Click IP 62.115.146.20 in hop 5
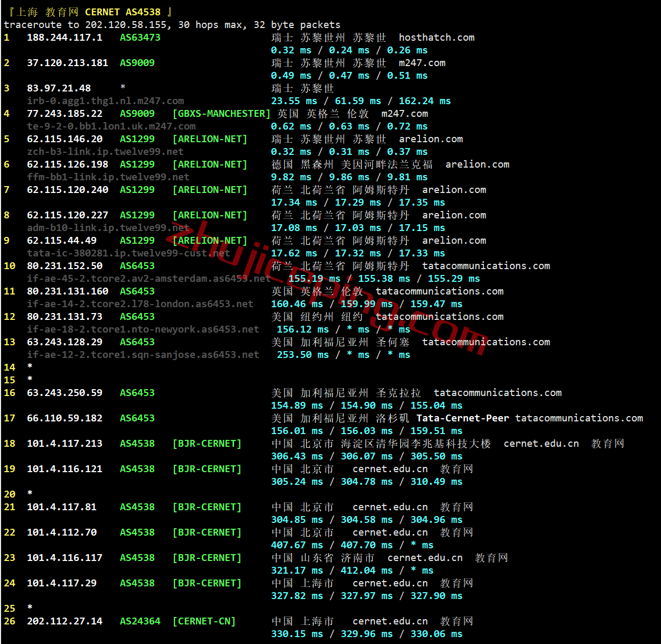Screen dimensions: 661x644 coord(64,139)
